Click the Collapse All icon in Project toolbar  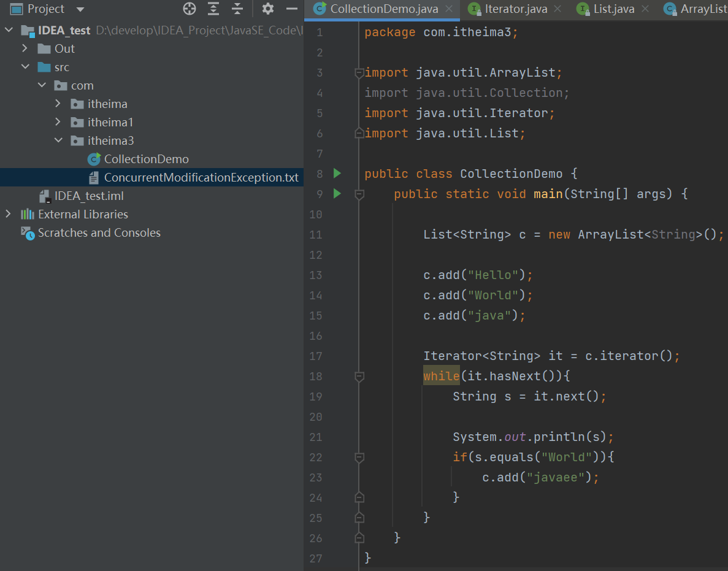click(237, 9)
